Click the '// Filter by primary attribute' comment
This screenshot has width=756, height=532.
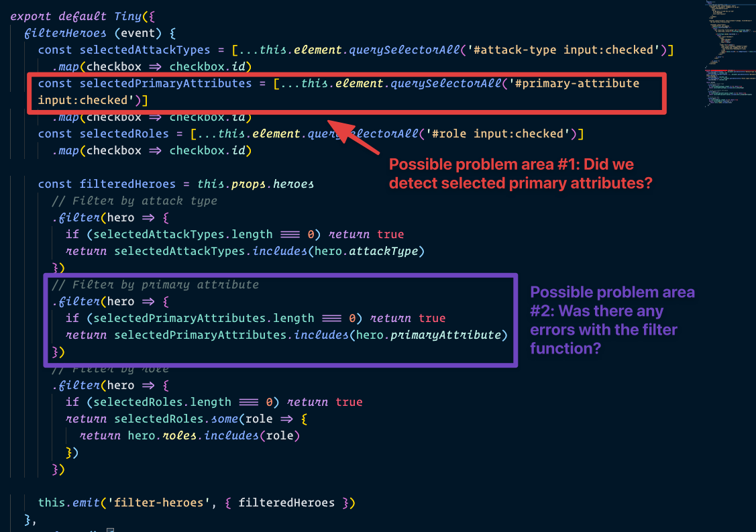pos(156,284)
